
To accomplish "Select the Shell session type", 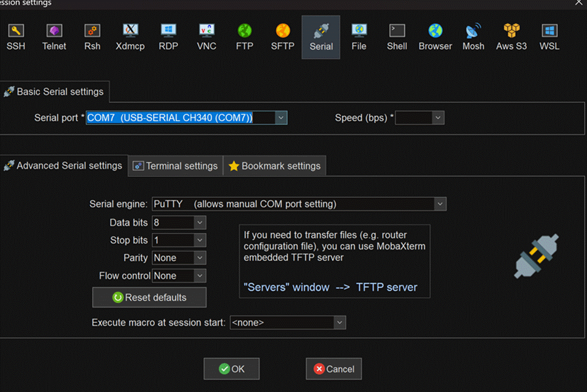I will pos(397,37).
